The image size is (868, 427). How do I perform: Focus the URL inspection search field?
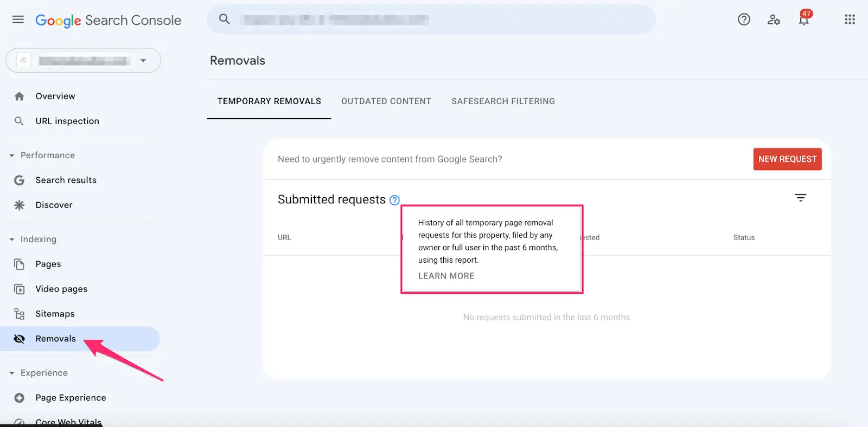point(431,20)
